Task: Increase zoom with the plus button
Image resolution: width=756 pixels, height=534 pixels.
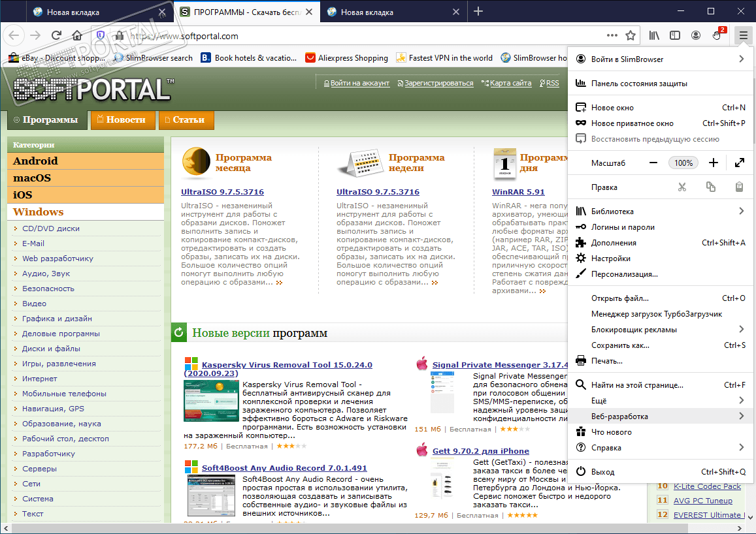Action: click(x=714, y=163)
